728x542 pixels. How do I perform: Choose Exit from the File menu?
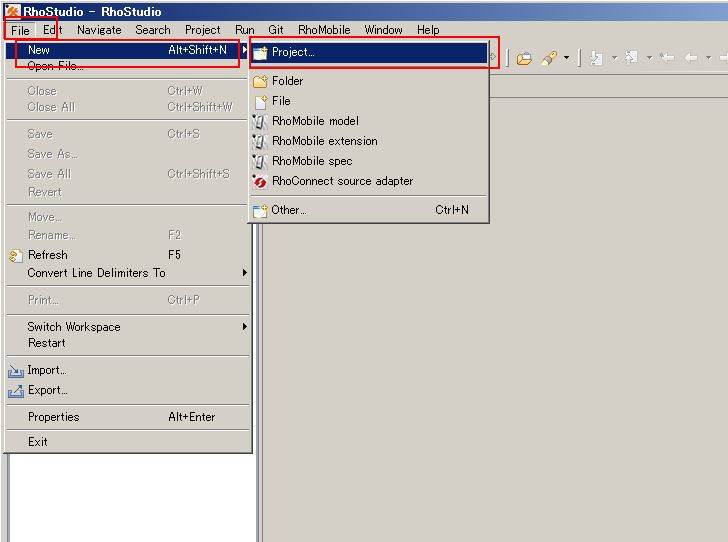click(x=127, y=442)
